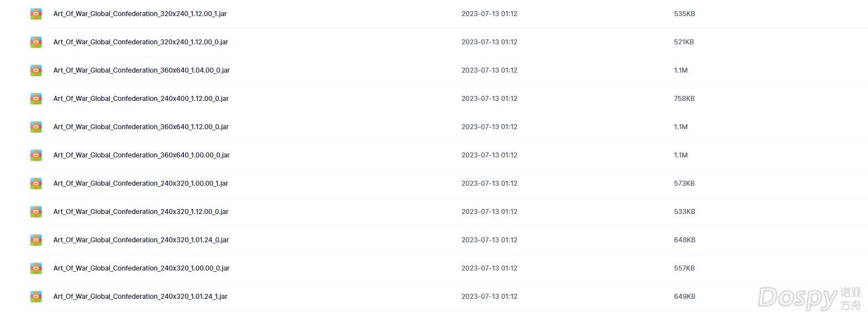Open Art_Of_War_Global_Confederation_240x320_1.01.24_1.jar file link
The height and width of the screenshot is (316, 868).
point(141,297)
